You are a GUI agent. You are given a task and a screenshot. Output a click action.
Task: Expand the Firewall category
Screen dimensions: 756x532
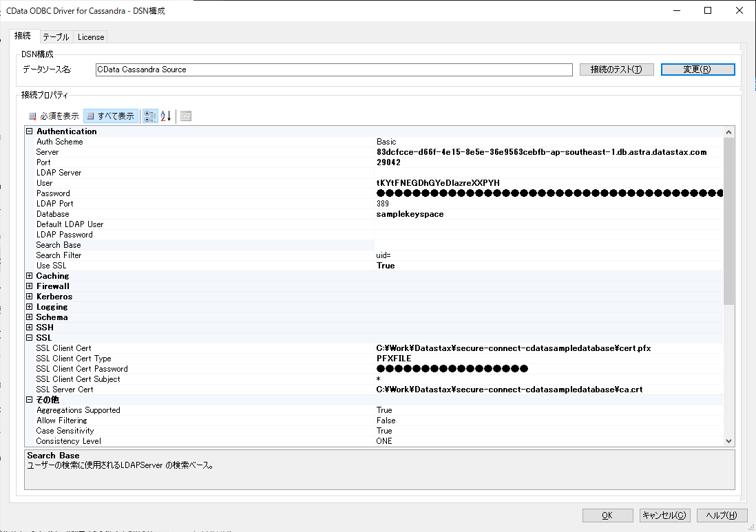[30, 286]
